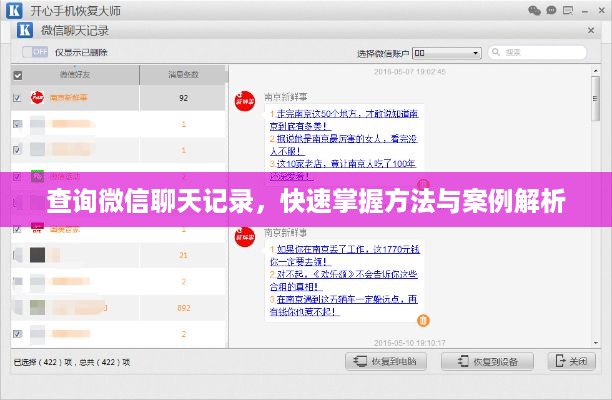Toggle the select-all checkbox in list header
Image resolution: width=612 pixels, height=400 pixels.
18,75
